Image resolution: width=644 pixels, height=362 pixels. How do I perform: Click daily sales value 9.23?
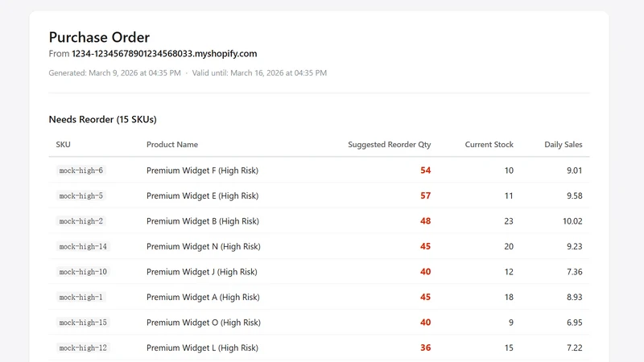(575, 247)
